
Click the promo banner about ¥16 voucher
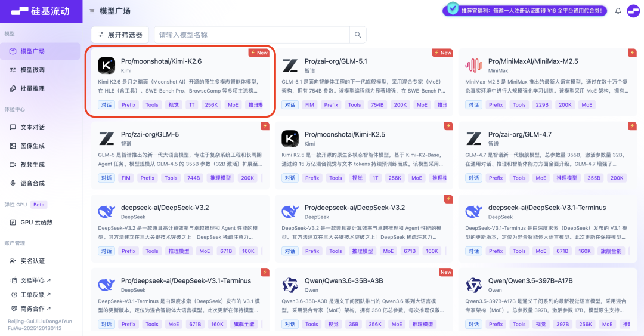[525, 11]
